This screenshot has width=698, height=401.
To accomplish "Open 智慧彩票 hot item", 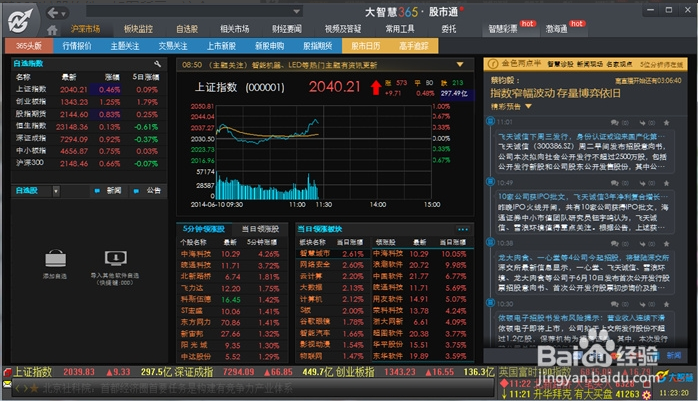I will 503,29.
